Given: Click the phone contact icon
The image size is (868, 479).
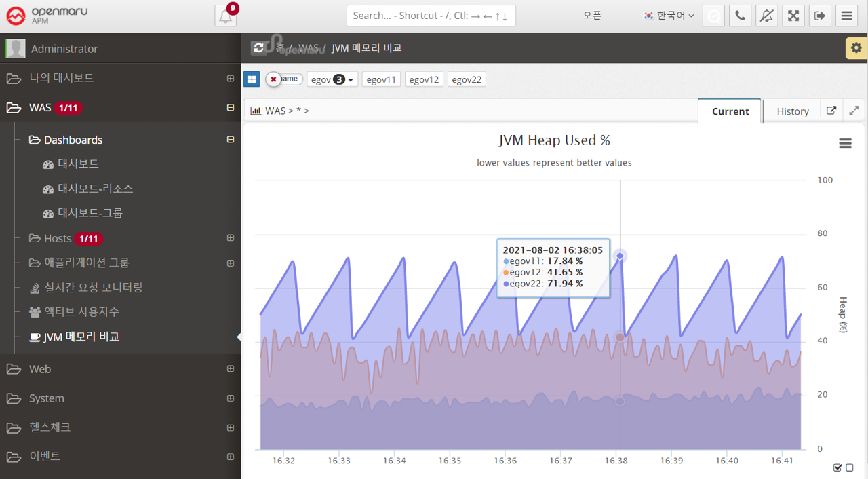Looking at the screenshot, I should click(x=740, y=16).
